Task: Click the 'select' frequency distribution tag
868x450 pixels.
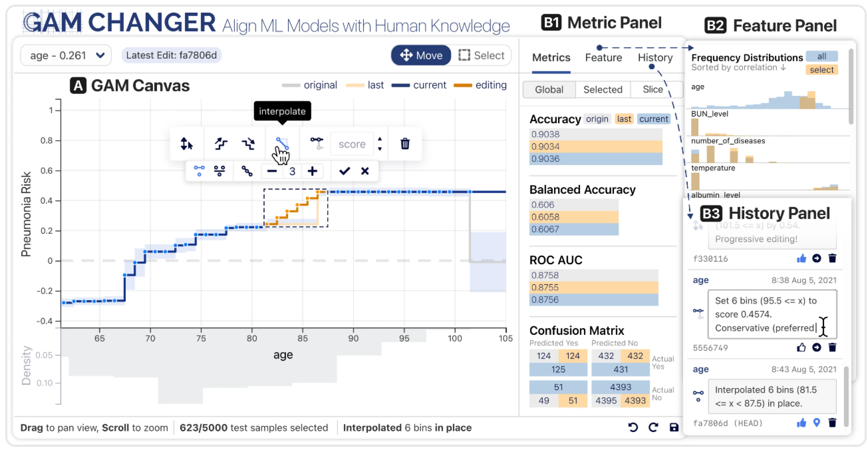Action: pos(821,70)
